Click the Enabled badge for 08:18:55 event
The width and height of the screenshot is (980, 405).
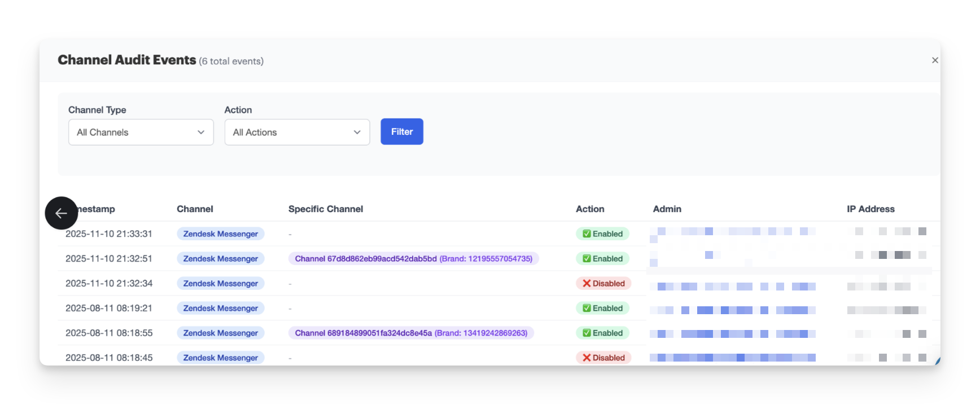click(x=602, y=333)
